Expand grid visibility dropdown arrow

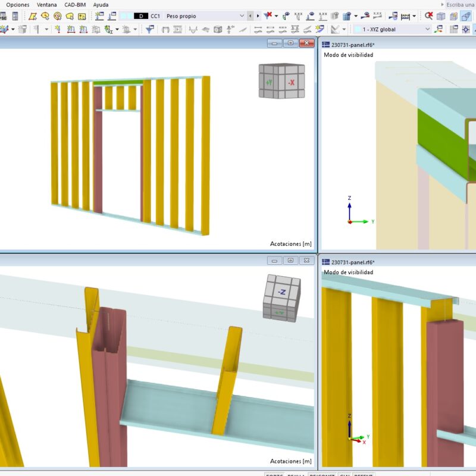[x=356, y=16]
